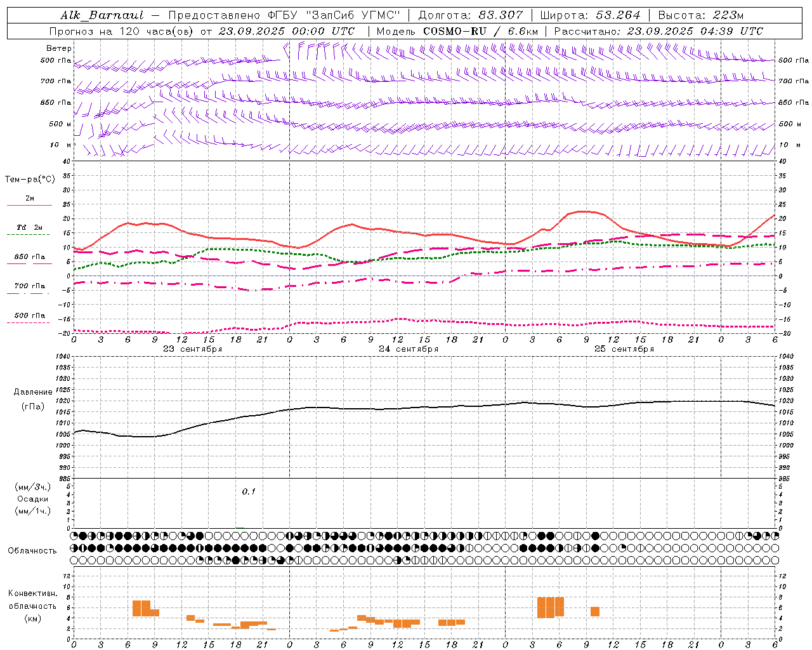Click the 850 гПа temperature legend label
This screenshot has height=650, width=812.
coord(30,257)
